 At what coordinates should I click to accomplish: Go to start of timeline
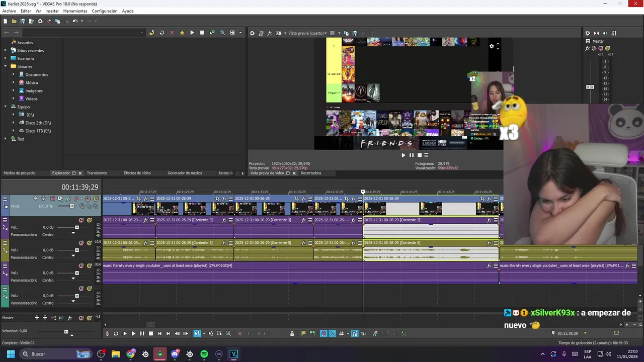(x=159, y=333)
